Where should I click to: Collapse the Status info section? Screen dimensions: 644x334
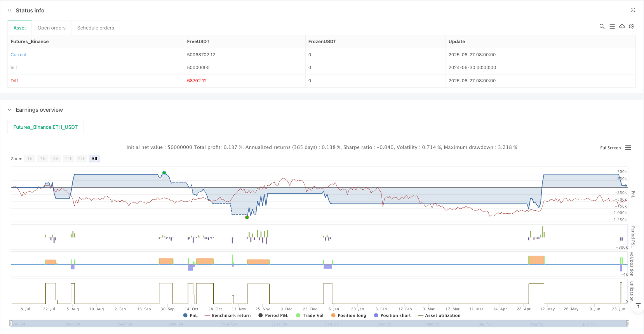point(10,10)
